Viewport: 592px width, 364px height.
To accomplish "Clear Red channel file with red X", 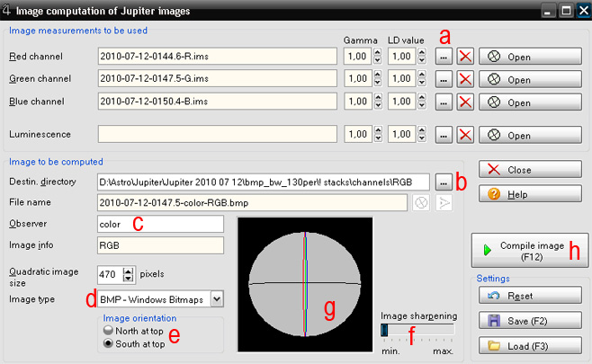I will click(465, 56).
